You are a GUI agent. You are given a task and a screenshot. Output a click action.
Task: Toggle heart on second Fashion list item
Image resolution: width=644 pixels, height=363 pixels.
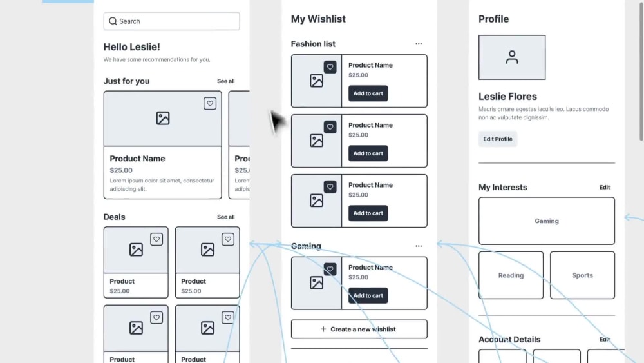coord(330,127)
